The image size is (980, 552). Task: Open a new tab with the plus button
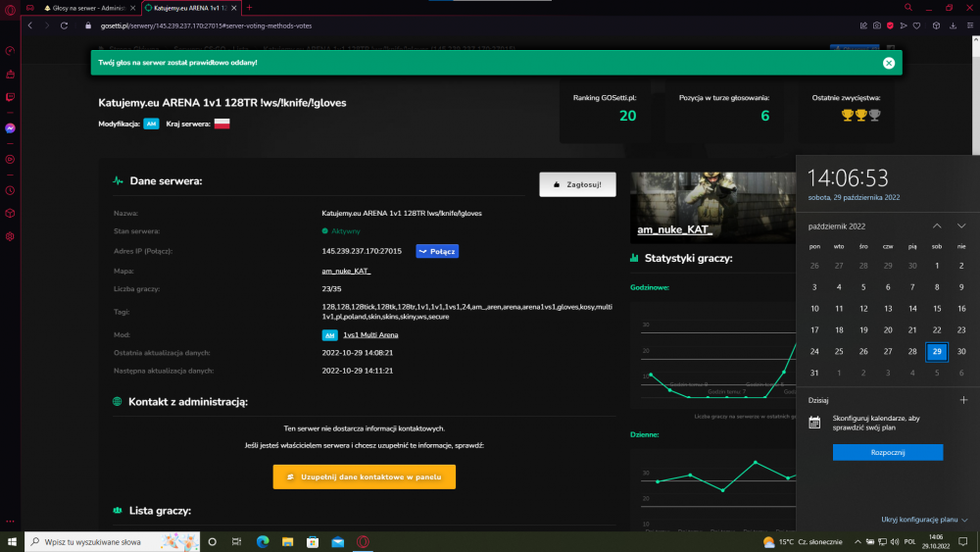point(249,8)
